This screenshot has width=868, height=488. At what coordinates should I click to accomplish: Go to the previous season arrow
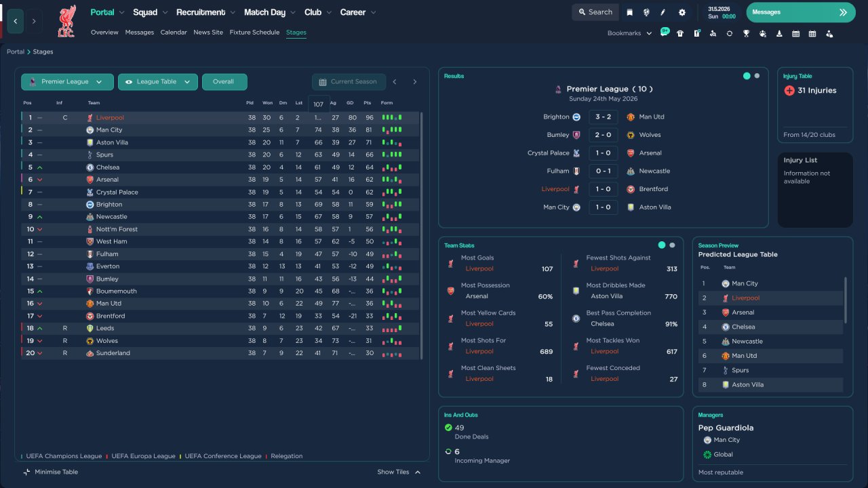coord(395,82)
